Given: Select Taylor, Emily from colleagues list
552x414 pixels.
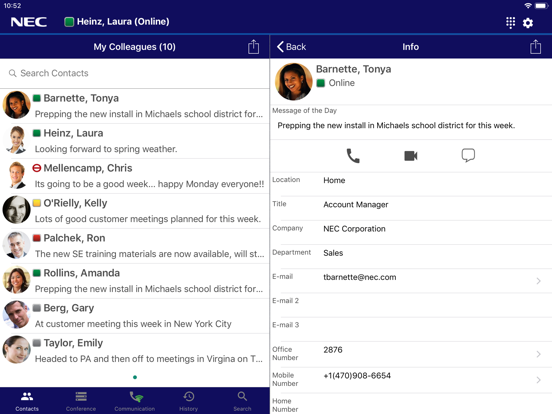Looking at the screenshot, I should (134, 351).
